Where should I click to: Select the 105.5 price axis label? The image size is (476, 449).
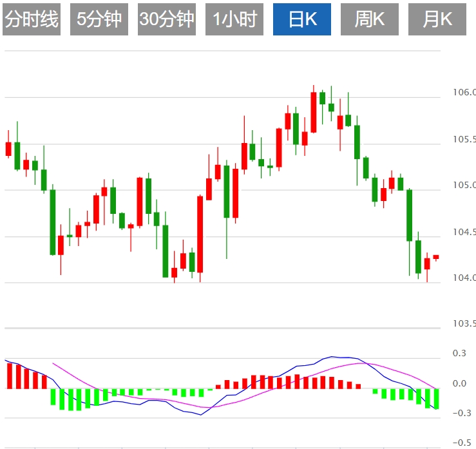[464, 140]
